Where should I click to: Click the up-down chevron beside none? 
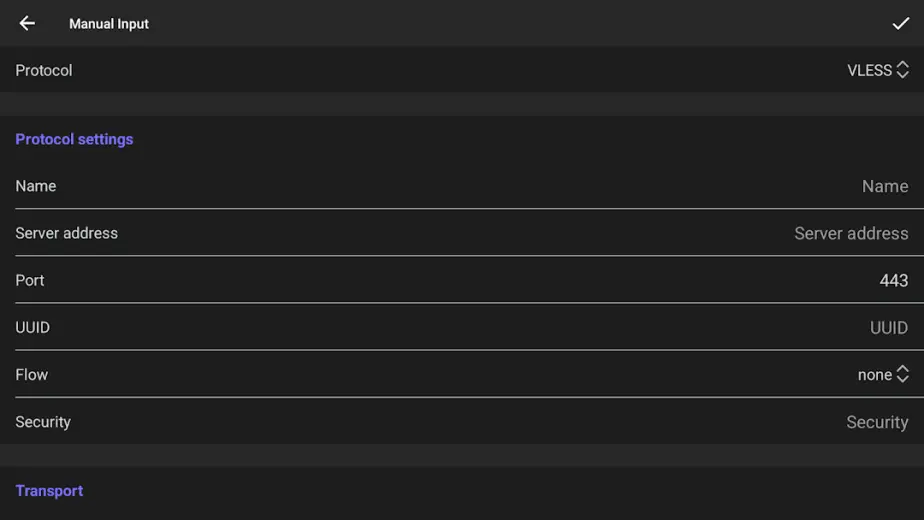tap(902, 374)
